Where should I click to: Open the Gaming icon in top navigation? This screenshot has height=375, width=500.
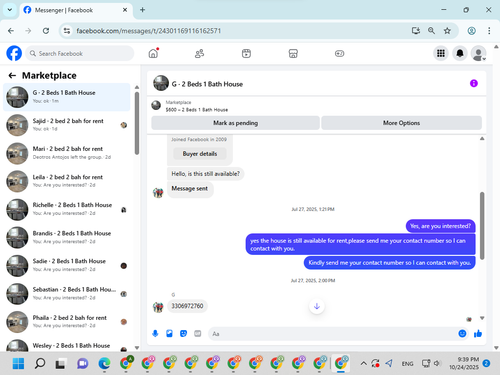339,53
